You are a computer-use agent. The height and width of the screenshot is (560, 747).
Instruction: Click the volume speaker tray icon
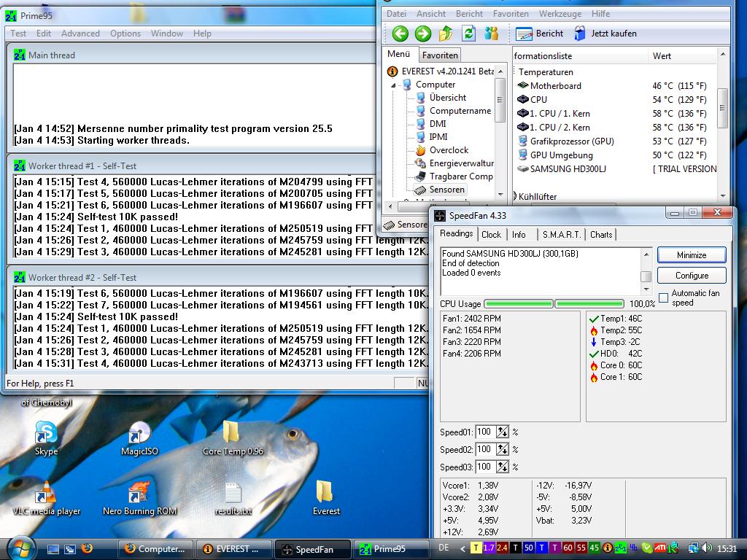pyautogui.click(x=707, y=548)
